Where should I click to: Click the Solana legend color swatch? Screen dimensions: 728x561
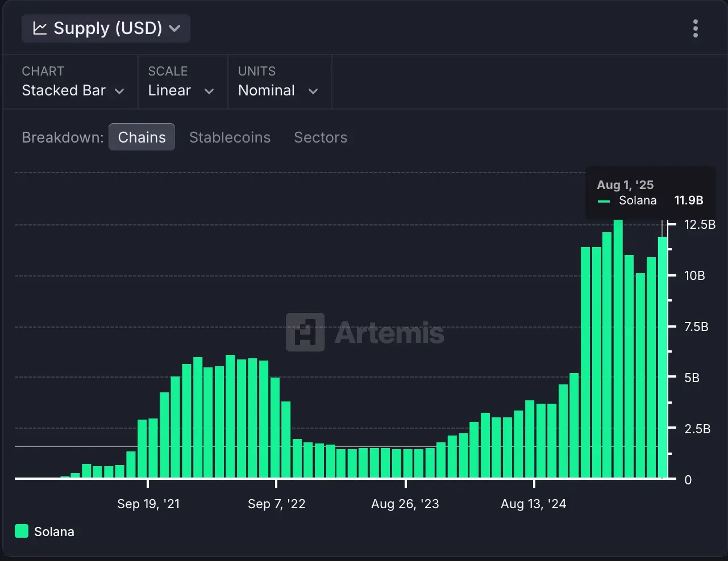21,531
